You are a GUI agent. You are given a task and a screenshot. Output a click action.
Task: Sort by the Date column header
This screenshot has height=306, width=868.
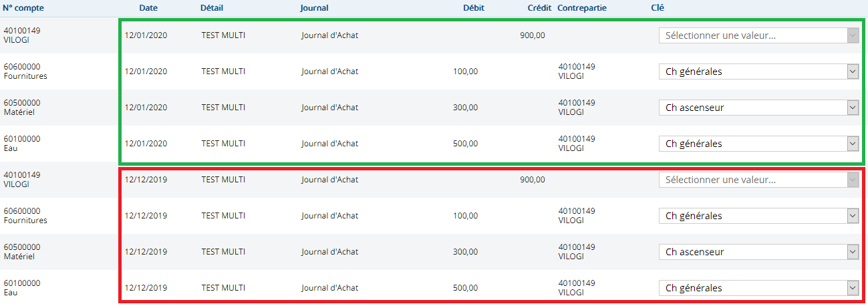click(148, 8)
